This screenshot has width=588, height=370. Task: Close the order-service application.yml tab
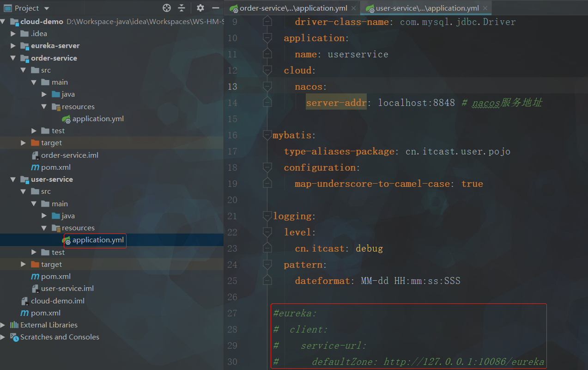(353, 8)
